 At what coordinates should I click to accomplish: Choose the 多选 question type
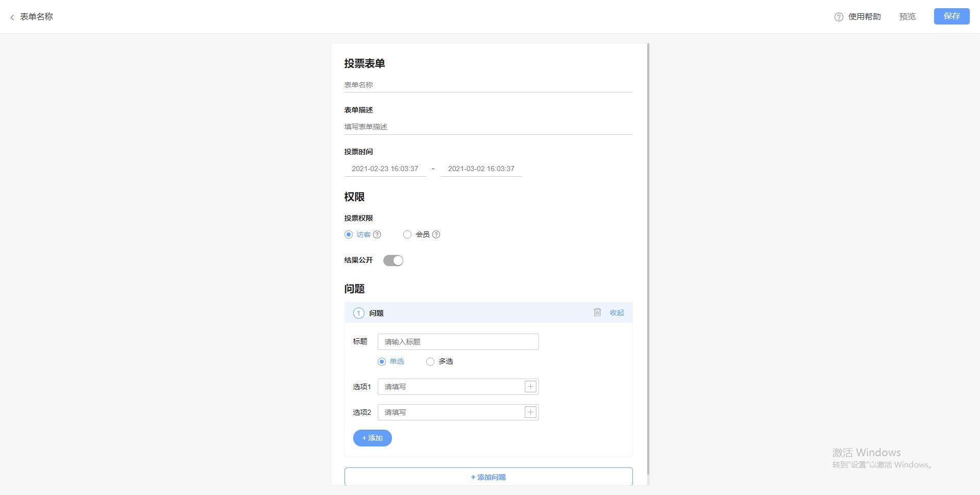(430, 362)
